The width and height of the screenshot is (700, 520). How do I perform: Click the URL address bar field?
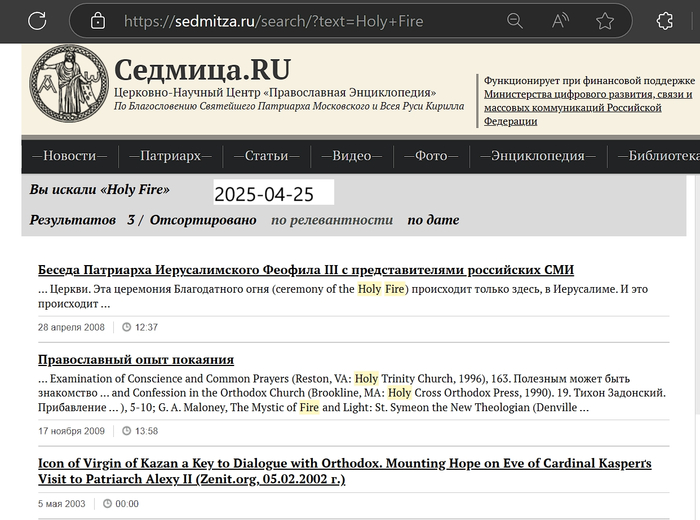click(x=300, y=21)
